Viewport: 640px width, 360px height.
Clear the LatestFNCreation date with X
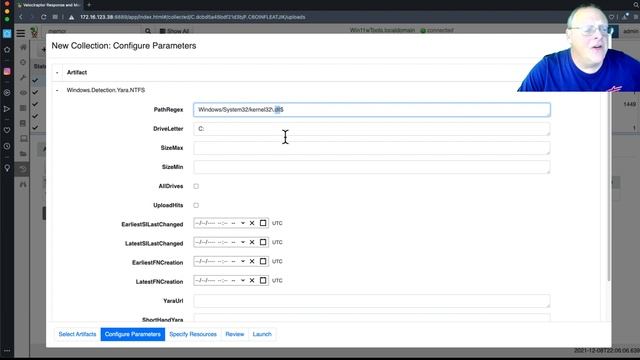coord(252,280)
